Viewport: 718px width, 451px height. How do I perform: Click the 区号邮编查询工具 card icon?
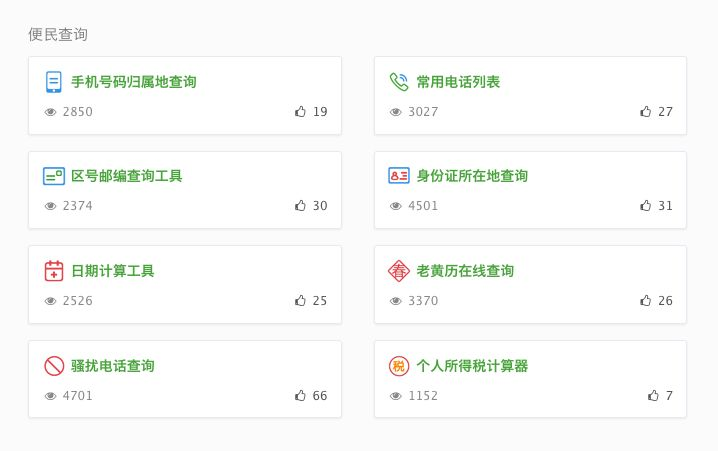pyautogui.click(x=54, y=176)
